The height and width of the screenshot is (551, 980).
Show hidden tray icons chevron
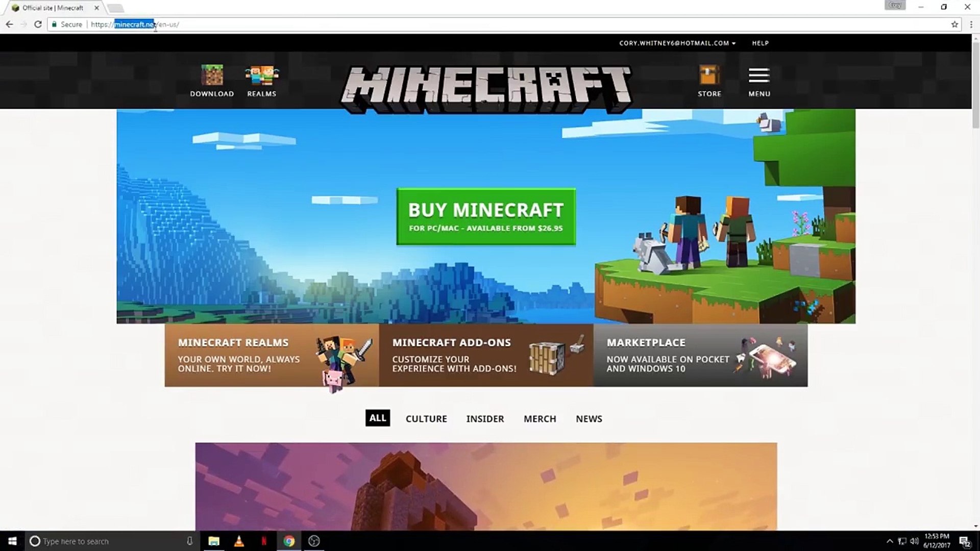[x=890, y=541]
